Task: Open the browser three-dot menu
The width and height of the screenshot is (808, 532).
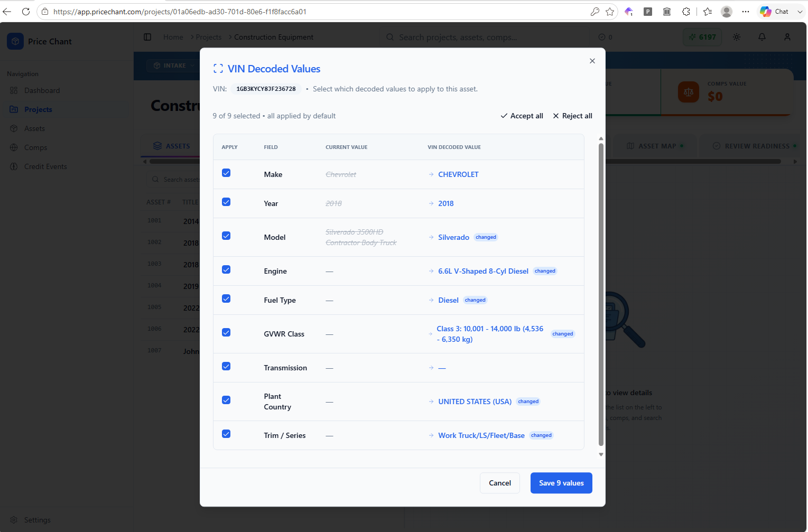Action: [746, 11]
